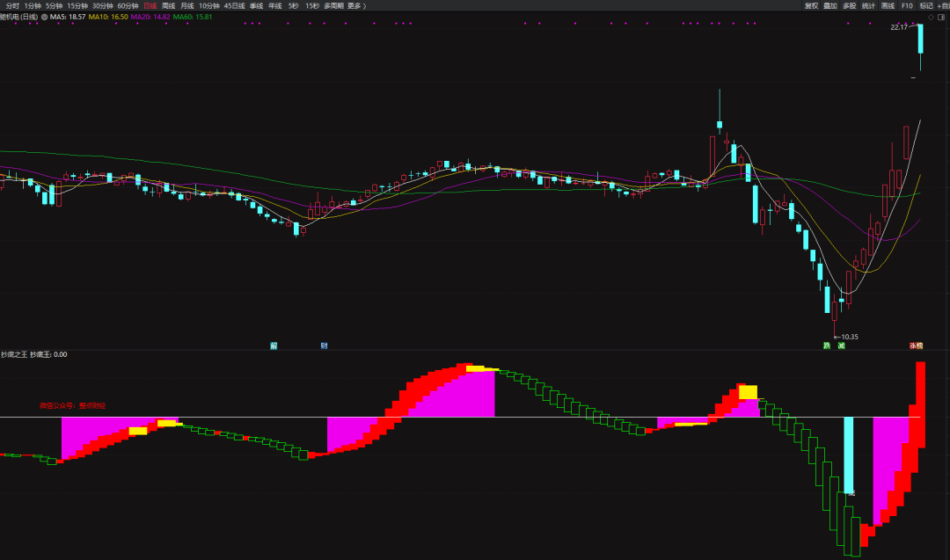Select the 5分钟 period tab

[x=54, y=5]
